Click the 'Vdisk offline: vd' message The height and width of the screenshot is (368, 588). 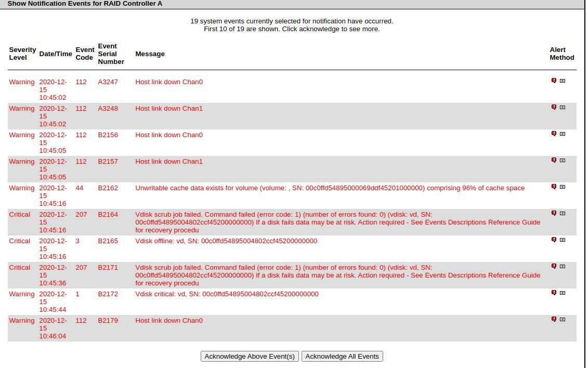tap(226, 241)
